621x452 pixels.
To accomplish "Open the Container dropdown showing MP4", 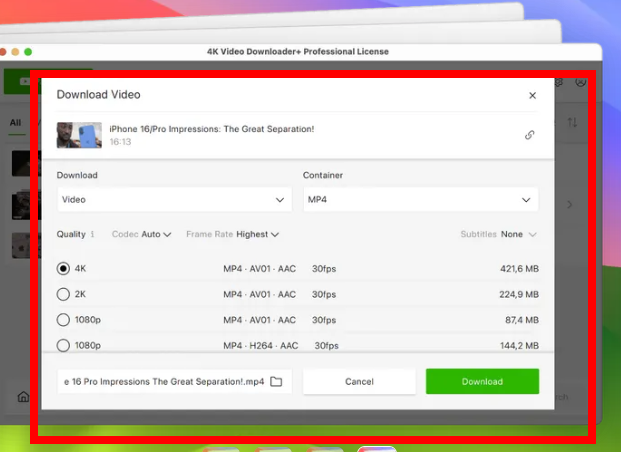I will point(421,200).
